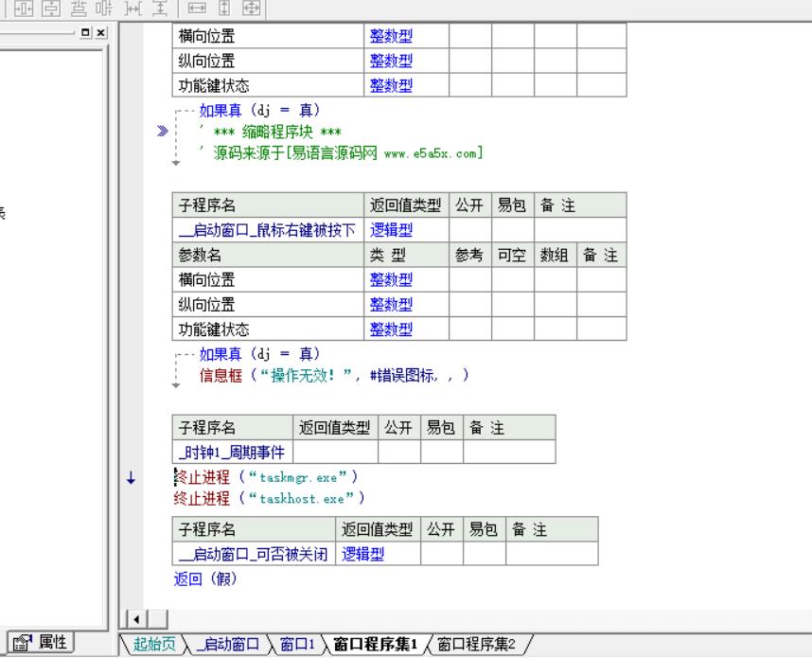
Task: Click the 返回 (假) code line
Action: 205,578
